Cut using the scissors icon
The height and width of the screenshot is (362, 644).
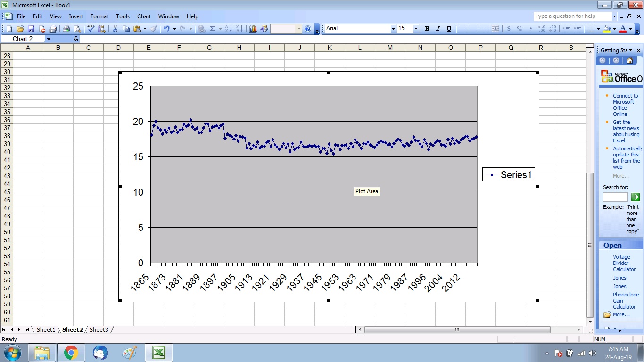tap(115, 29)
